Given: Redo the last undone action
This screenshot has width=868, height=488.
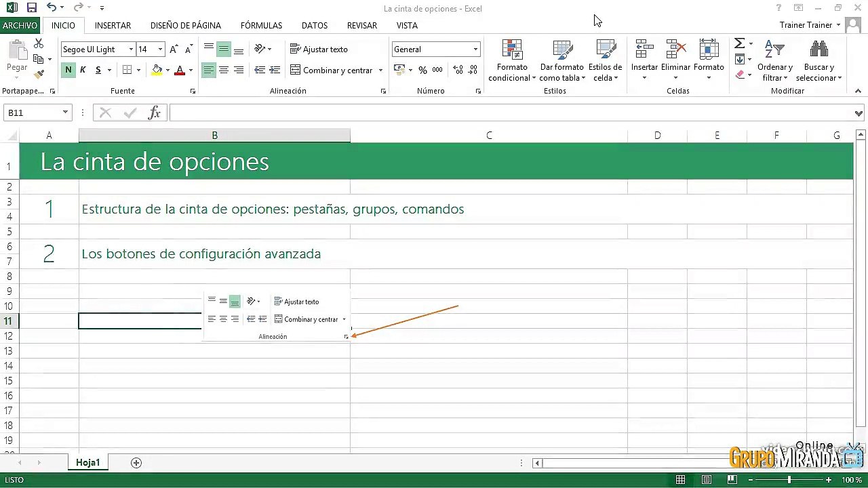Looking at the screenshot, I should (77, 8).
